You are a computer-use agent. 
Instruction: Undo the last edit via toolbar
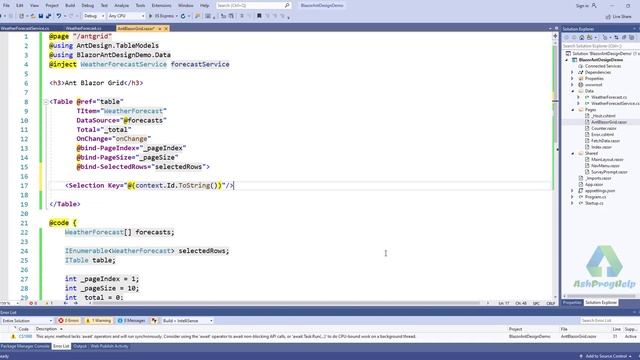click(59, 16)
